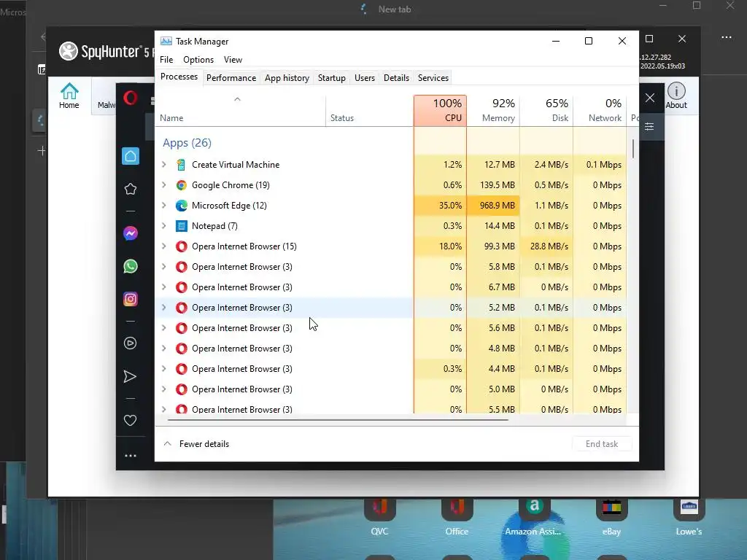Click Create Virtual Machine app icon
The width and height of the screenshot is (747, 560).
pyautogui.click(x=181, y=165)
